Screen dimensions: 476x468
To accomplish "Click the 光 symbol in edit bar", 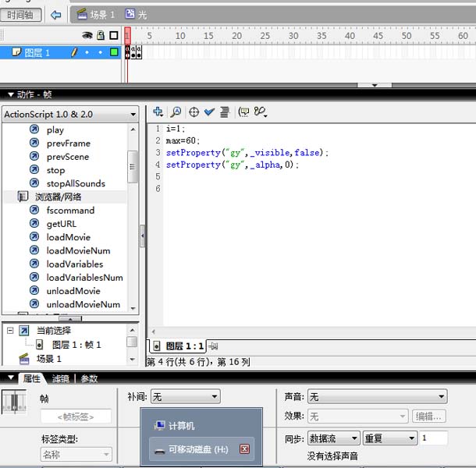I will click(x=136, y=14).
